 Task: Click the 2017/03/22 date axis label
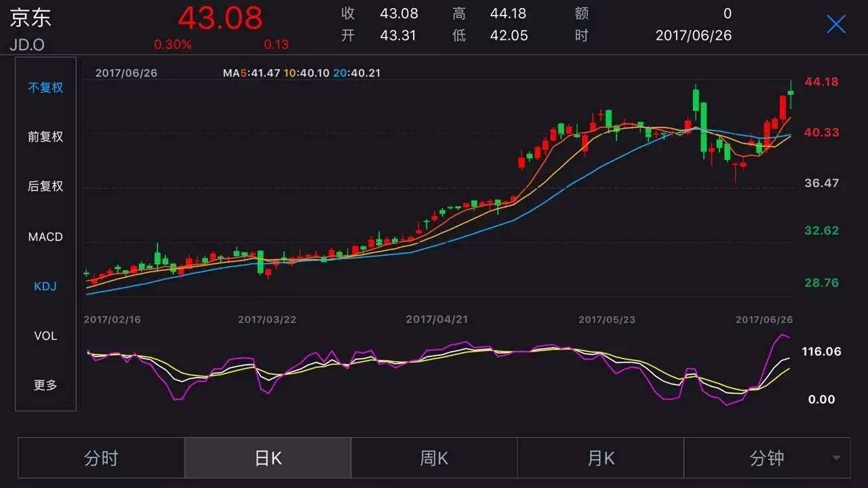267,319
